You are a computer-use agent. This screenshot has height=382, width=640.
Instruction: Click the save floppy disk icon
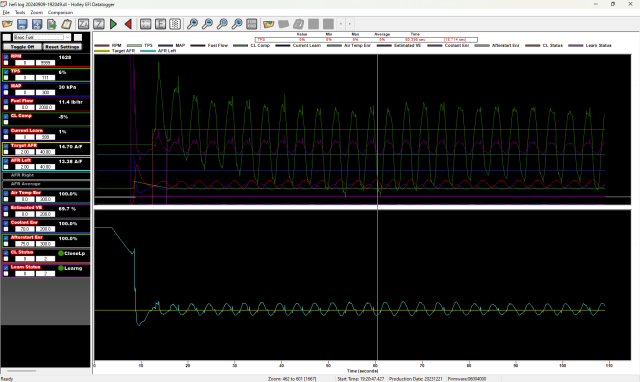coord(22,24)
